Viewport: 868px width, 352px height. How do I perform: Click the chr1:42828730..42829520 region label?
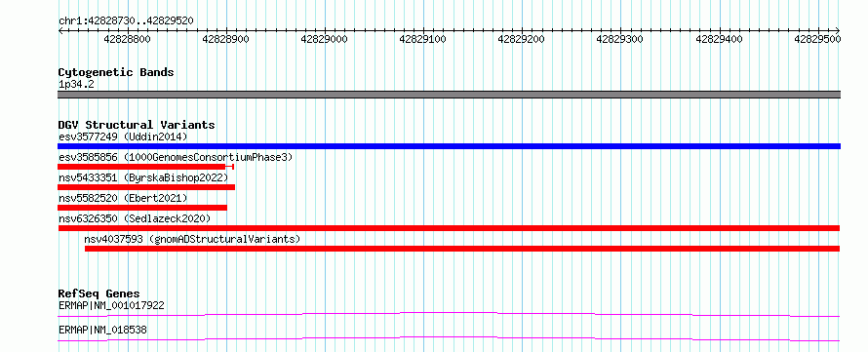(126, 20)
